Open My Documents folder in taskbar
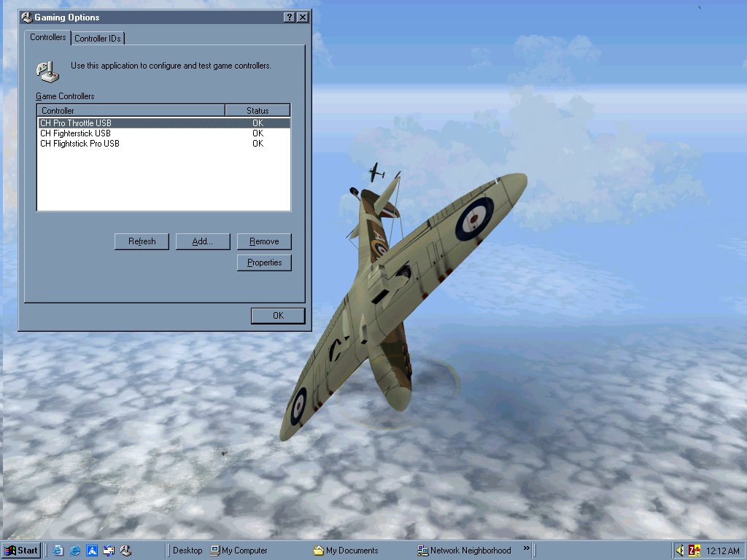The height and width of the screenshot is (560, 747). (346, 551)
